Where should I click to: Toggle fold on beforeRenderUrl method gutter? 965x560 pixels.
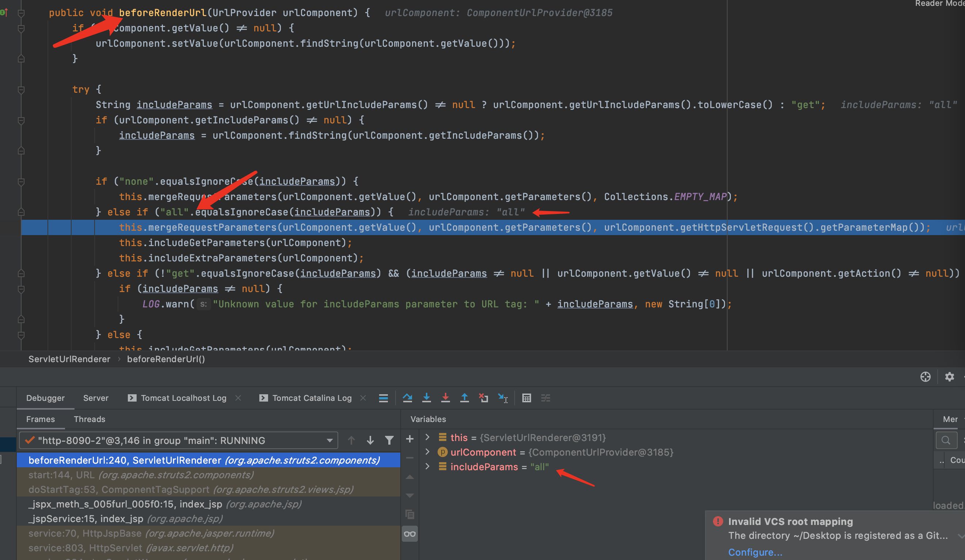click(22, 13)
